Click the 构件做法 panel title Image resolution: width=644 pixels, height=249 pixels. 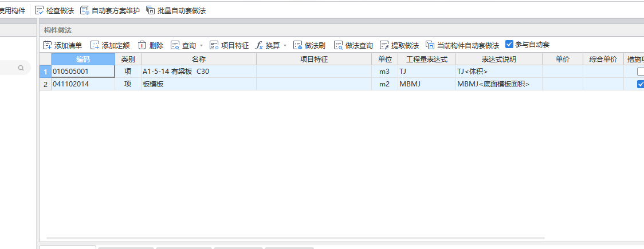[58, 30]
